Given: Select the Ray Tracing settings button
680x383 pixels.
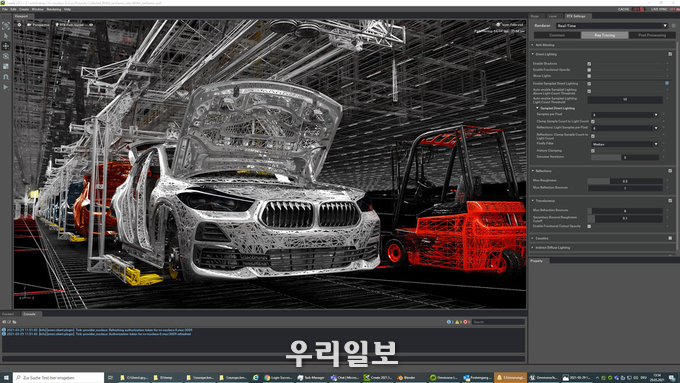Looking at the screenshot, I should click(x=605, y=35).
